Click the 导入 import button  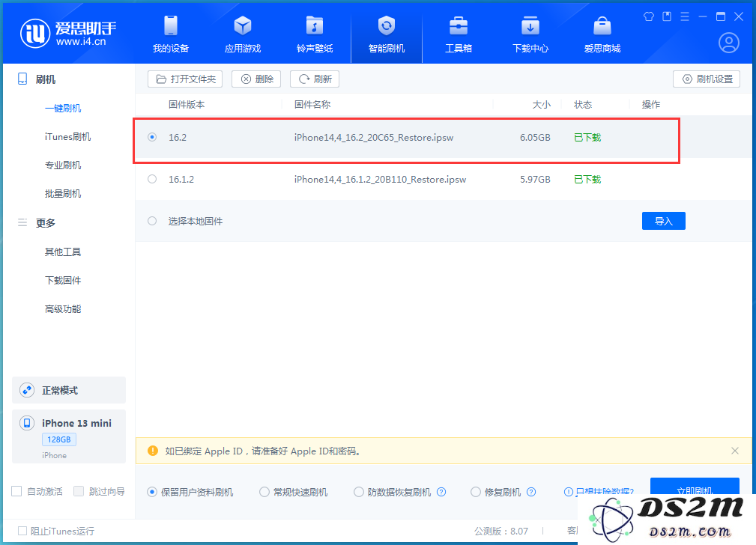pos(663,221)
